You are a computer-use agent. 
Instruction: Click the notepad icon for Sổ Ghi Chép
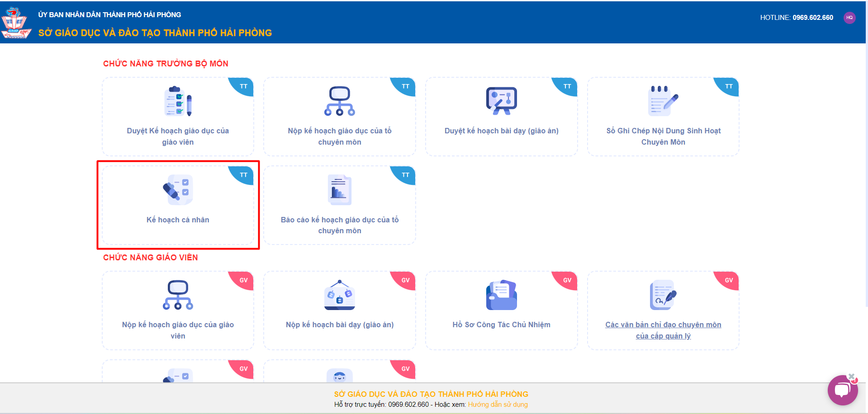[x=663, y=101]
